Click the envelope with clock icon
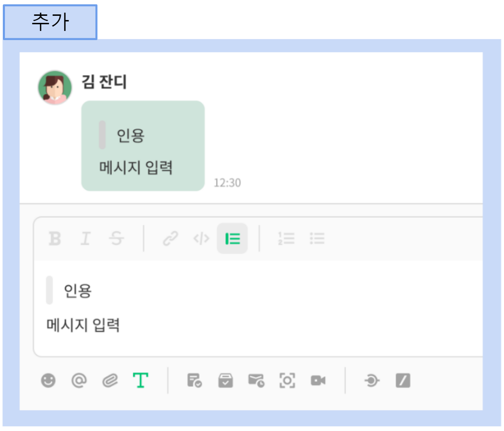The height and width of the screenshot is (431, 504). coord(256,380)
